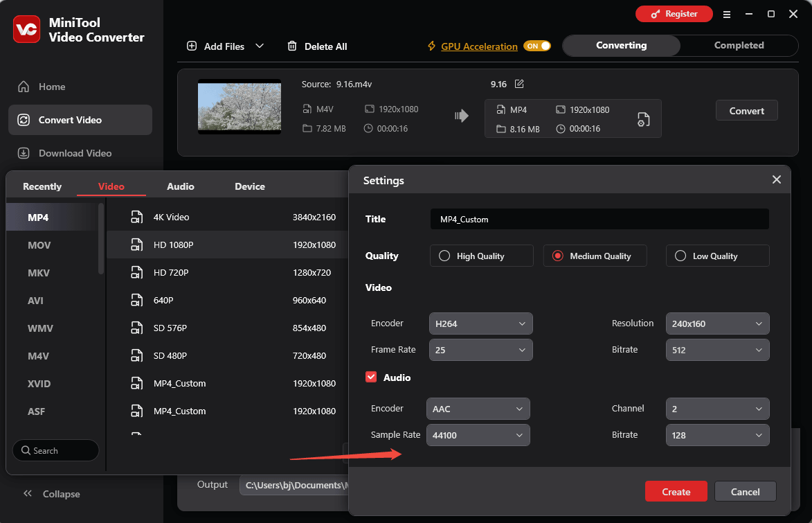
Task: Switch to the Converting tab
Action: [621, 46]
